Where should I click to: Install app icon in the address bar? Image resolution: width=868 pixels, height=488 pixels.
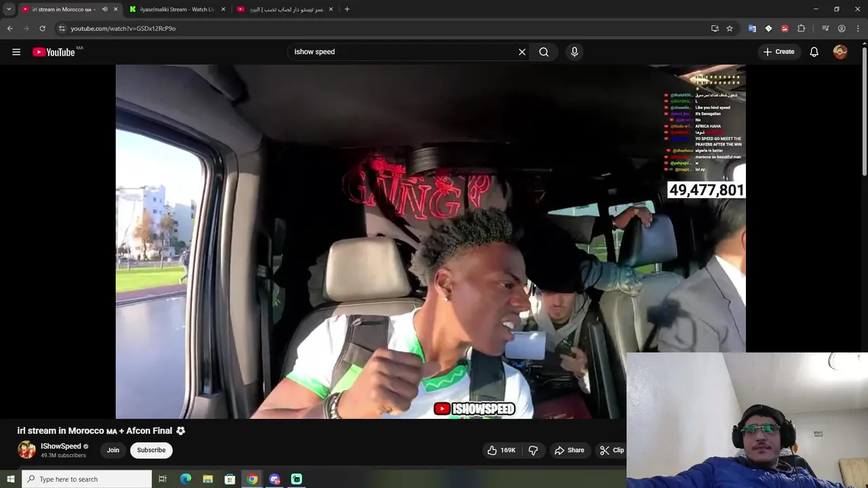pos(715,28)
